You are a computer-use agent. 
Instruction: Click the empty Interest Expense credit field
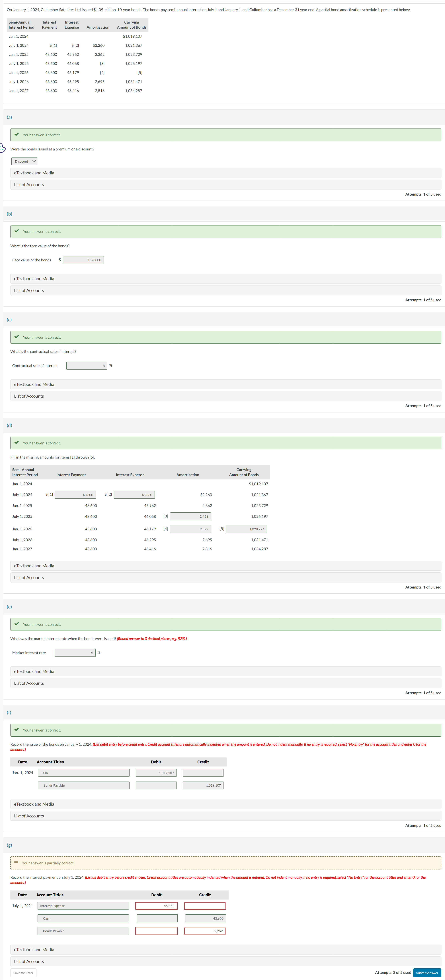(205, 906)
